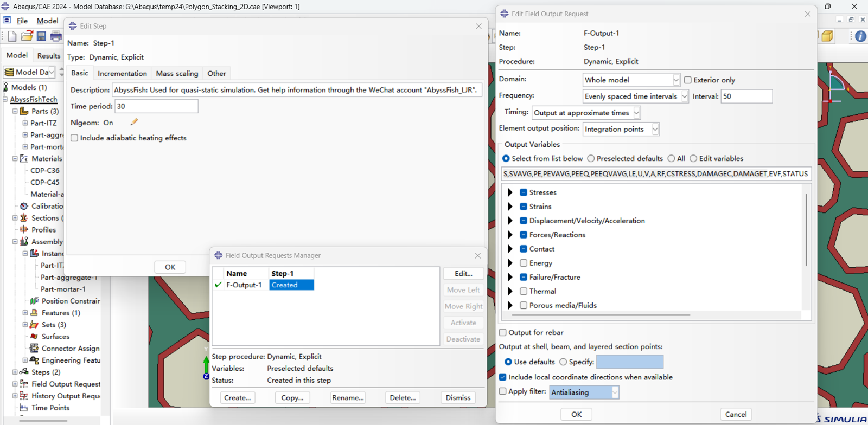
Task: Click Edit... in Field Output Requests Manager
Action: [x=463, y=274]
